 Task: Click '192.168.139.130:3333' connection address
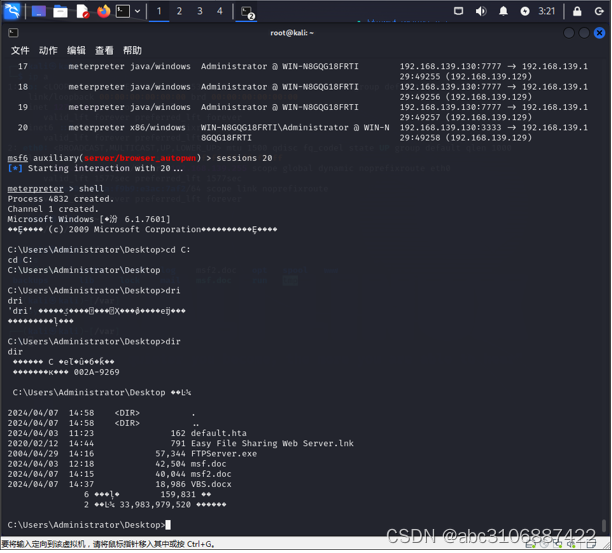(x=450, y=128)
